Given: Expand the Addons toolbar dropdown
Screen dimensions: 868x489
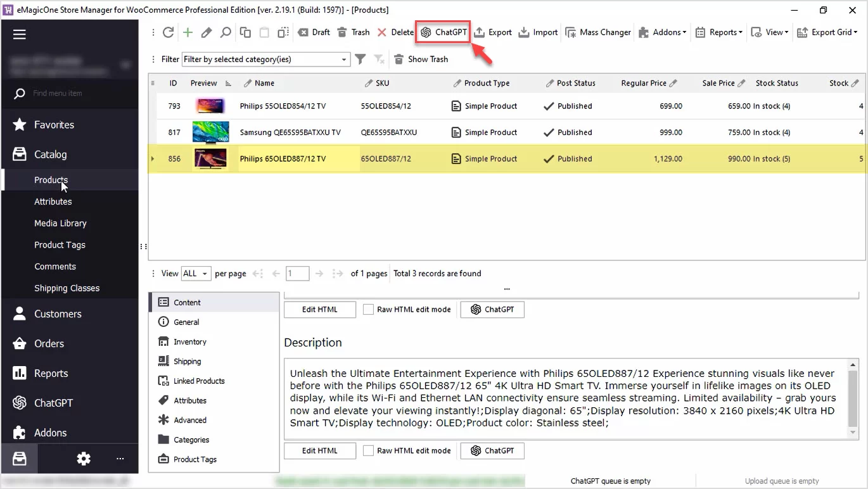Looking at the screenshot, I should [662, 32].
